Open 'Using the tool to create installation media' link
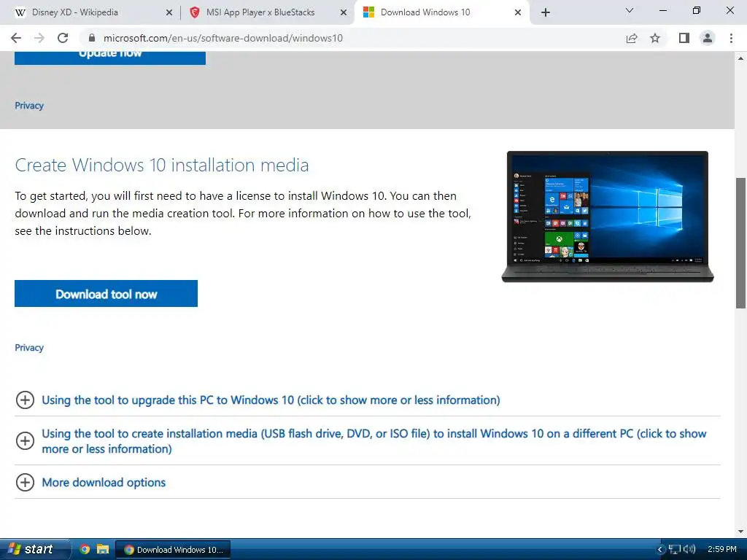Image resolution: width=747 pixels, height=560 pixels. (374, 441)
